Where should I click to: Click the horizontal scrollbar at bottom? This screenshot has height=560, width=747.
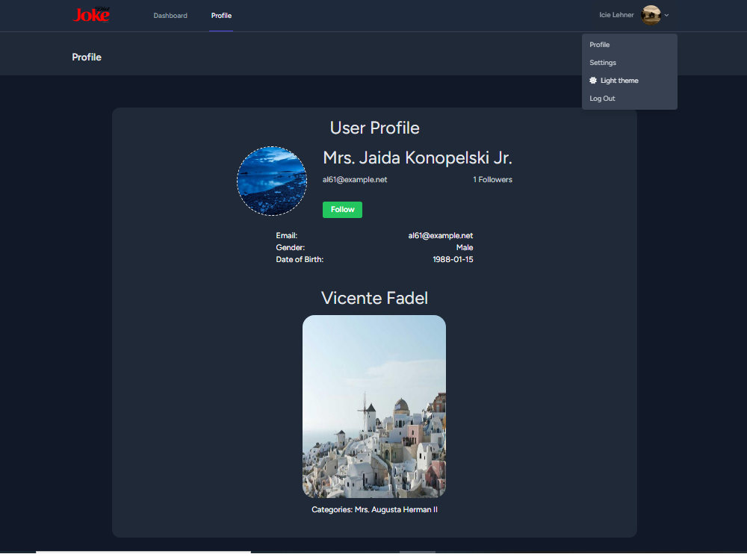click(x=143, y=553)
